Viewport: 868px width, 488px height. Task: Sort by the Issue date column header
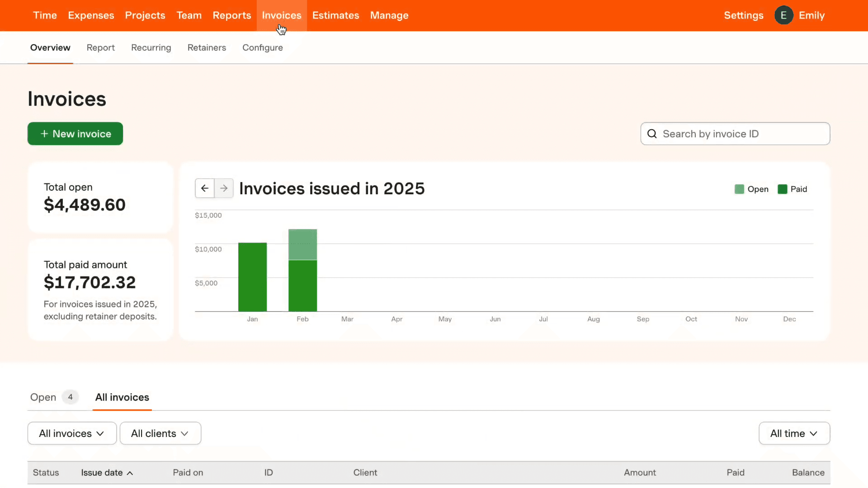[102, 473]
